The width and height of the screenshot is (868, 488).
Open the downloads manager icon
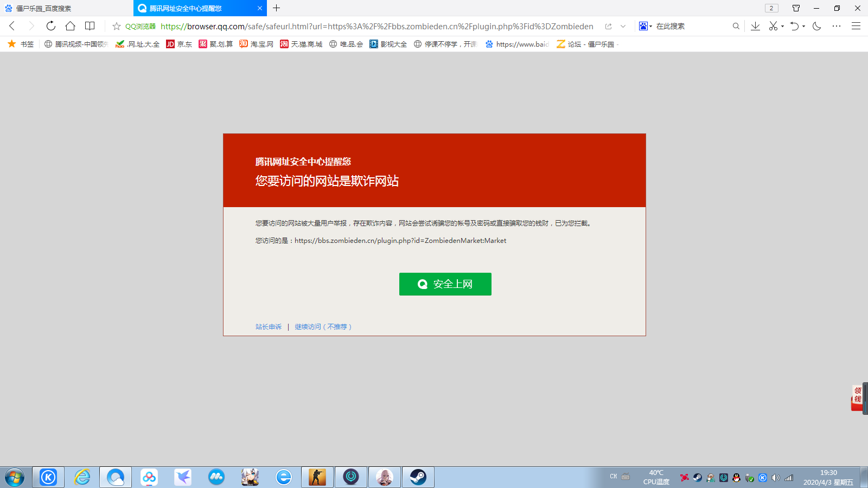[755, 25]
